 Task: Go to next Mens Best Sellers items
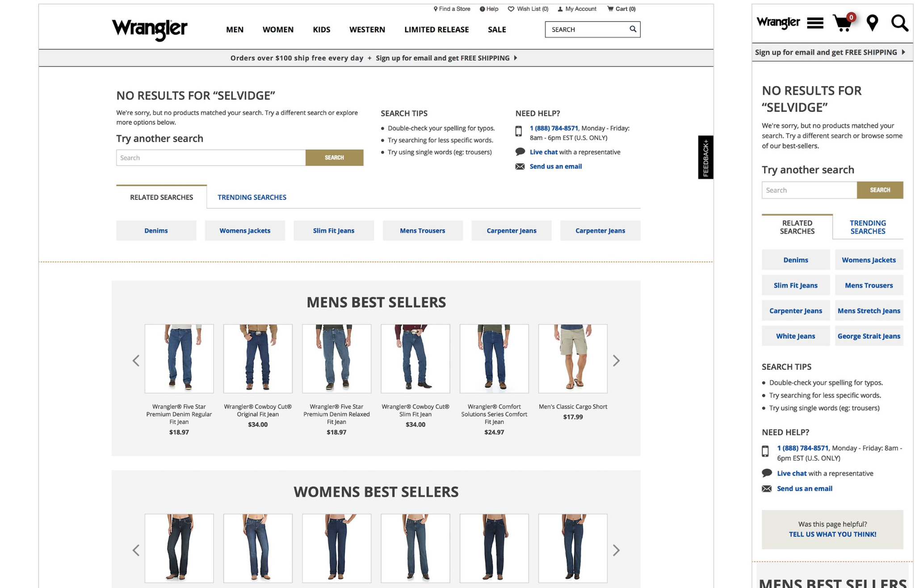(x=616, y=361)
